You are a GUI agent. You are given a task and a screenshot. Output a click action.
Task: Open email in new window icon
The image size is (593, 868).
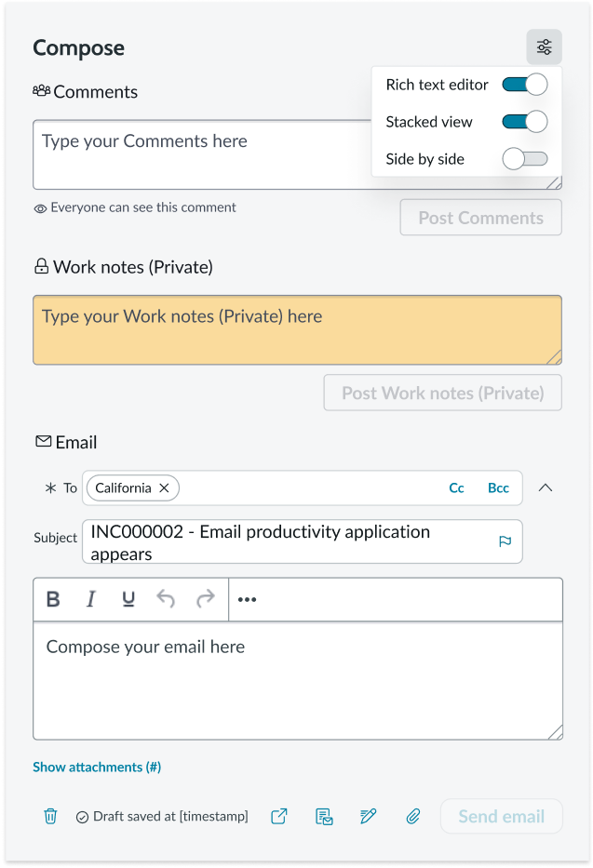pos(279,816)
